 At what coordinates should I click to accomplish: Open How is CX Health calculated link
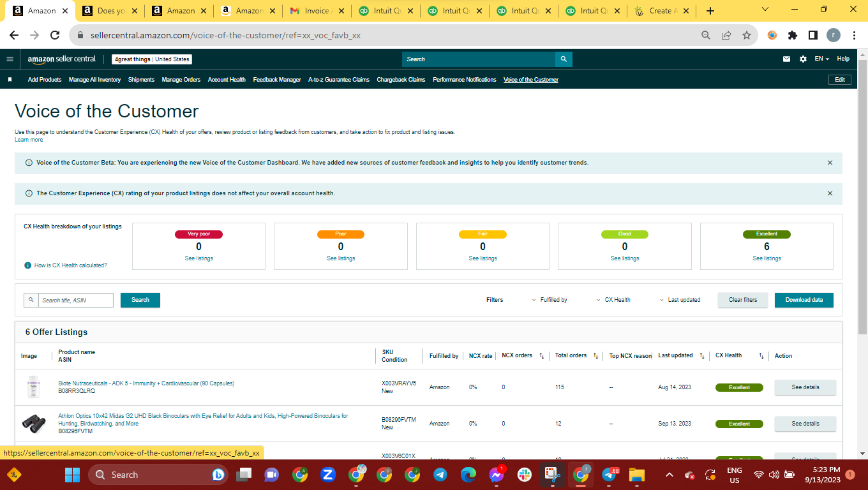[x=71, y=265]
